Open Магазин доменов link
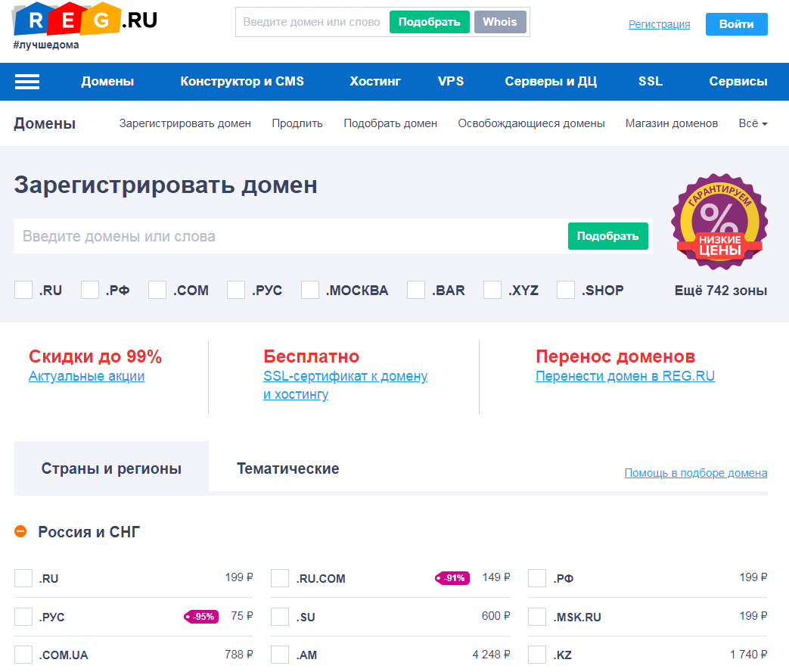This screenshot has height=672, width=789. tap(672, 123)
